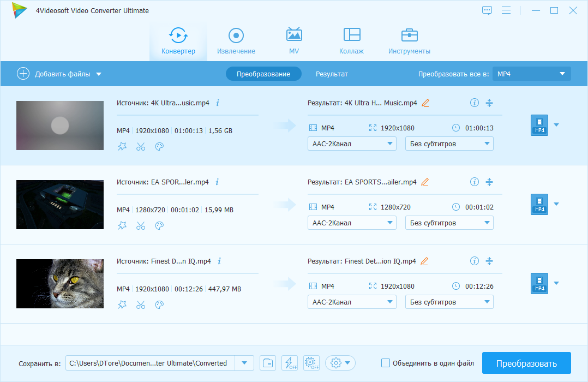Image resolution: width=588 pixels, height=382 pixels.
Task: Open AAC-2Канал audio dropdown for EA SPORTS
Action: (x=352, y=223)
